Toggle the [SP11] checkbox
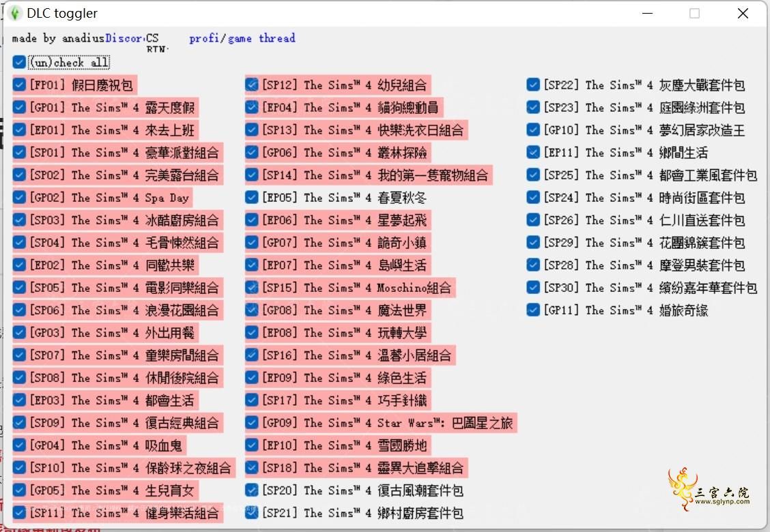This screenshot has width=770, height=532. click(x=19, y=514)
